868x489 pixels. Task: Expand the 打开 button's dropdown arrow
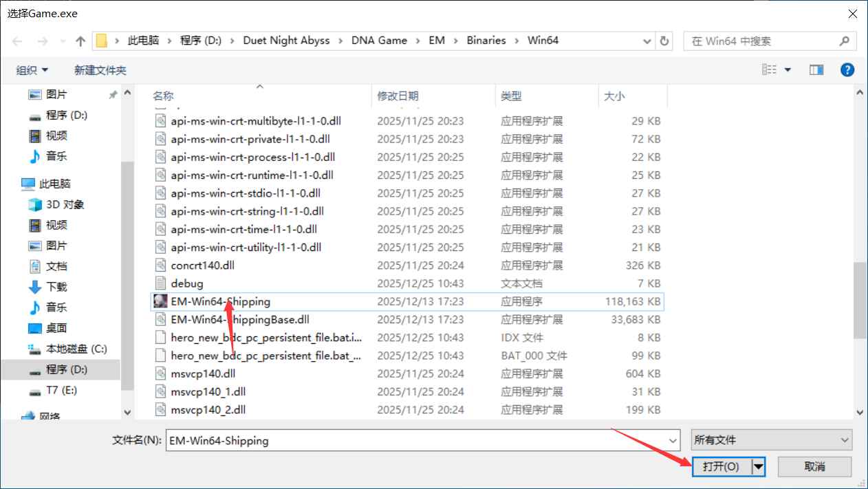(758, 466)
